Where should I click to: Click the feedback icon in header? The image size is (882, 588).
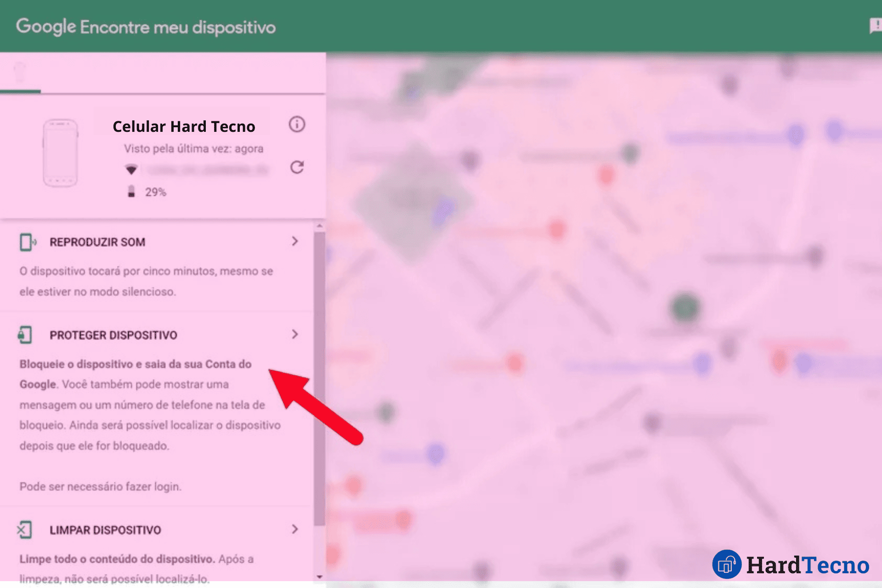click(x=876, y=26)
